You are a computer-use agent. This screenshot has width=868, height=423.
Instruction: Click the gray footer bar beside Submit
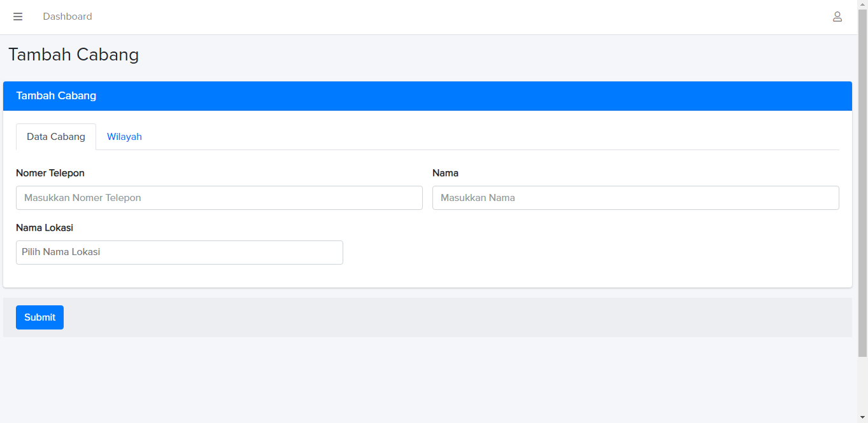[446, 317]
